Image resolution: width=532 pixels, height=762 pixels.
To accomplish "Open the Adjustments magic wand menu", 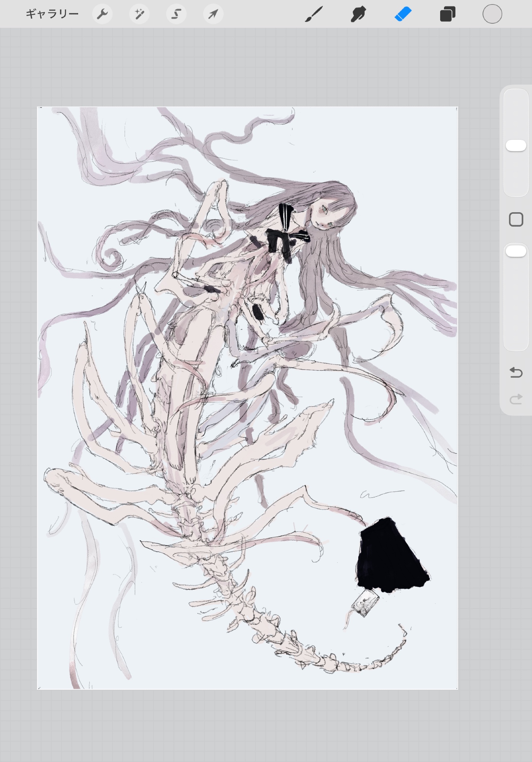I will 139,14.
